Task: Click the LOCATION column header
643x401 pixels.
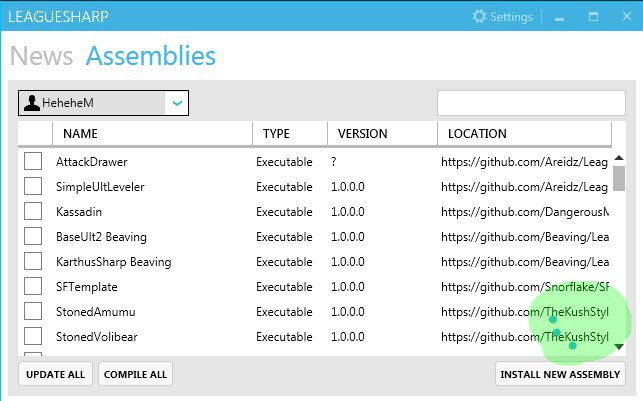Action: coord(524,134)
